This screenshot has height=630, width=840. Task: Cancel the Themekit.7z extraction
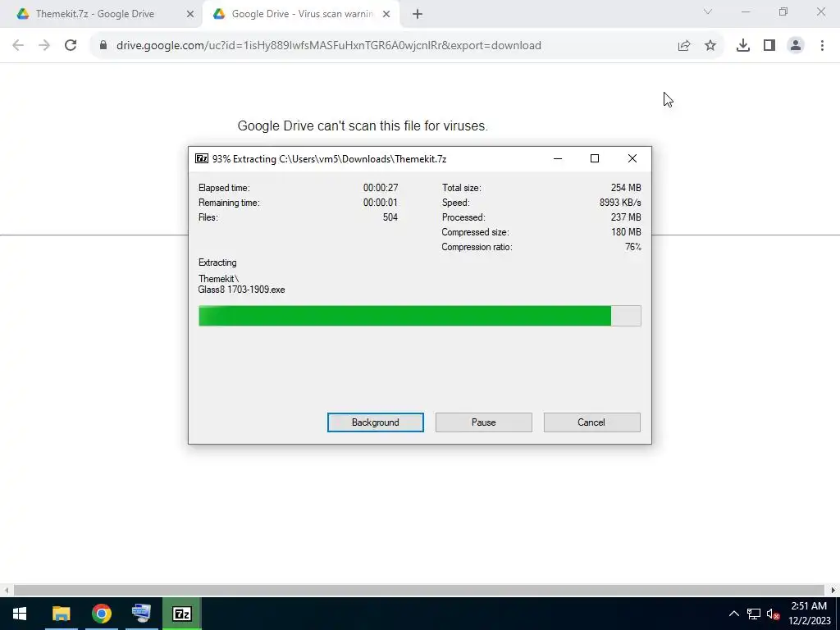(591, 422)
